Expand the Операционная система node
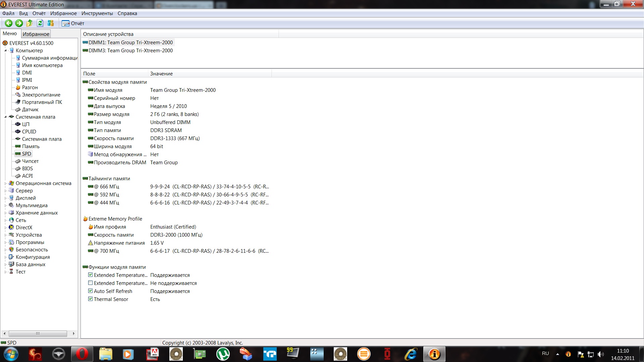644x362 pixels. coord(5,183)
